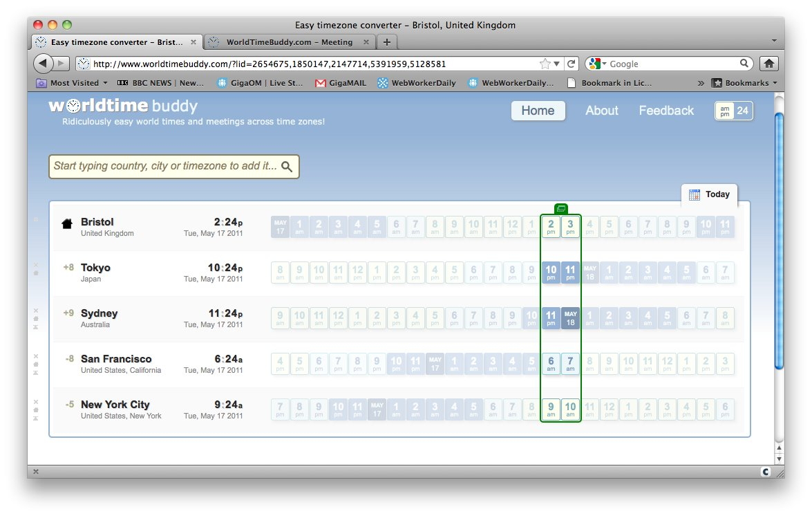Open a new tab with the plus button

pos(387,42)
